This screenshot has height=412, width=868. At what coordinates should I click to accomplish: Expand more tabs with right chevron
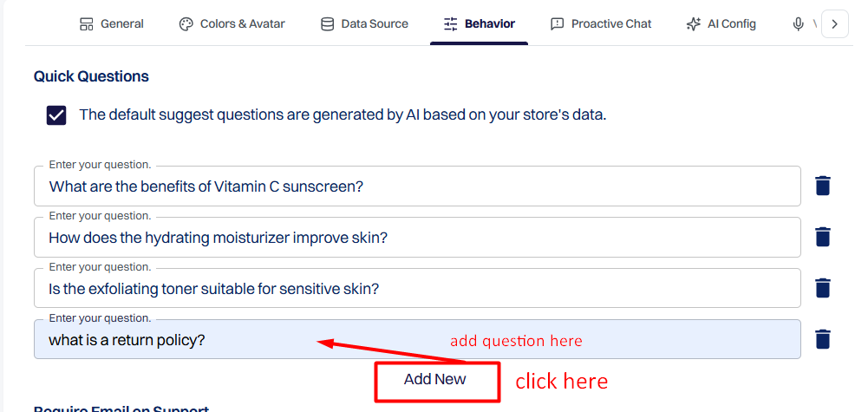click(x=835, y=23)
